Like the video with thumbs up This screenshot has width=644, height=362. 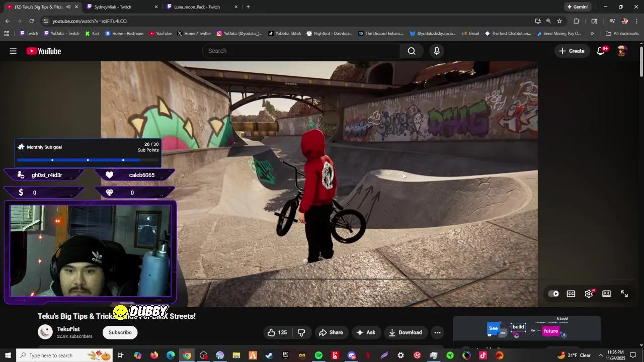277,332
